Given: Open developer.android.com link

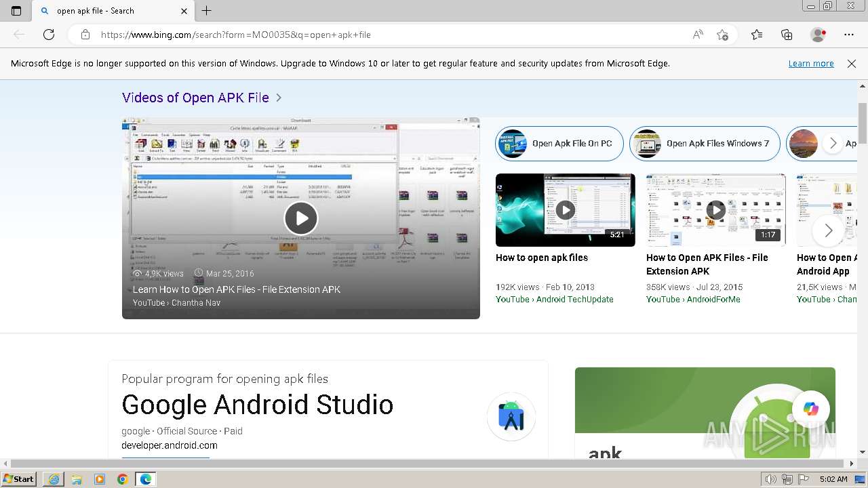Looking at the screenshot, I should 170,445.
